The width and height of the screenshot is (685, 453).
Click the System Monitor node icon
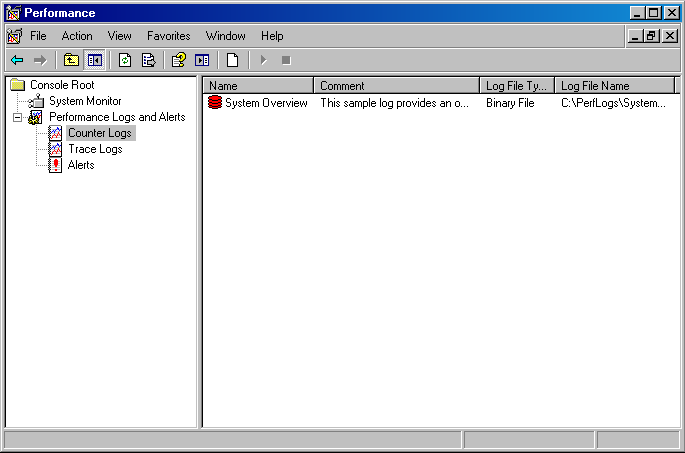coord(36,101)
